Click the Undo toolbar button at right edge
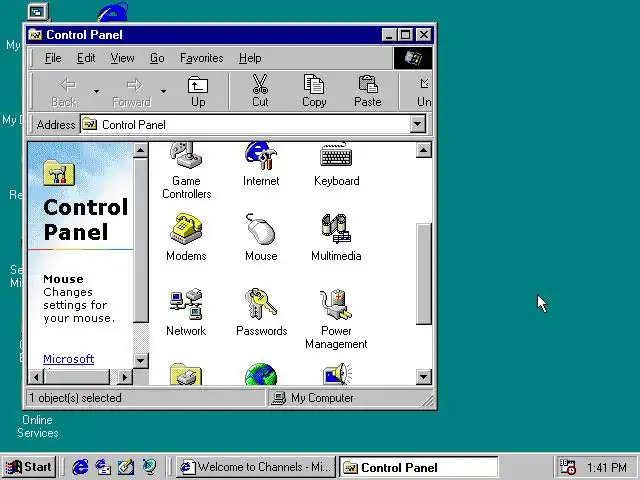 click(x=424, y=91)
